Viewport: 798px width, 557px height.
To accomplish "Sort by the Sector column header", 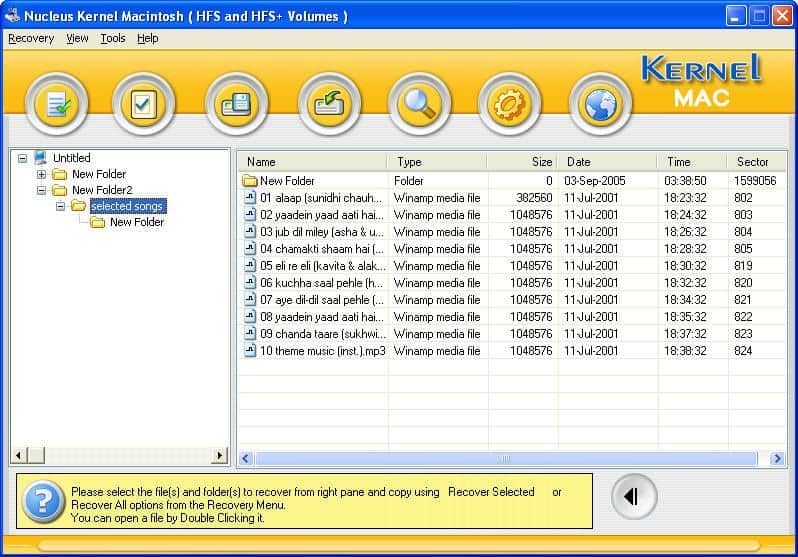I will [x=756, y=162].
